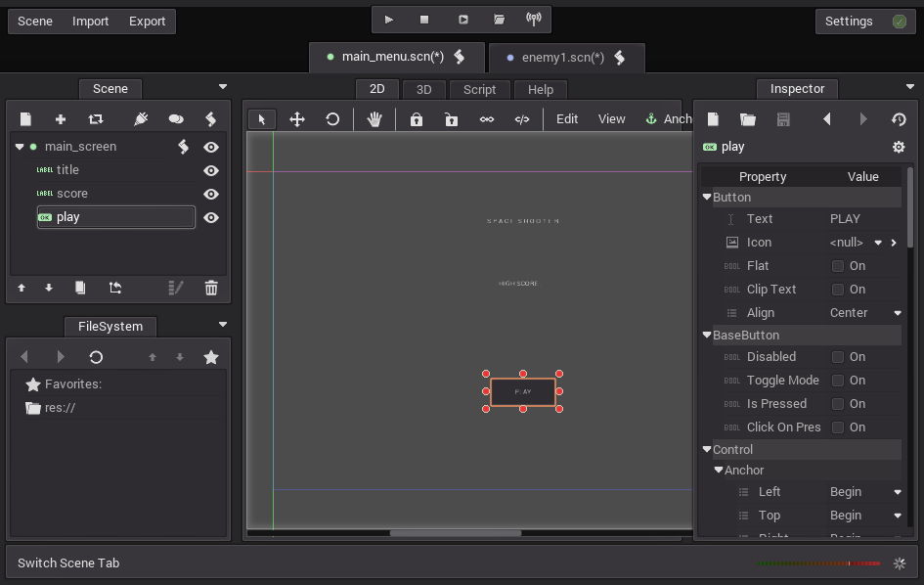Play the edited scene icon
This screenshot has width=924, height=585.
pyautogui.click(x=463, y=20)
